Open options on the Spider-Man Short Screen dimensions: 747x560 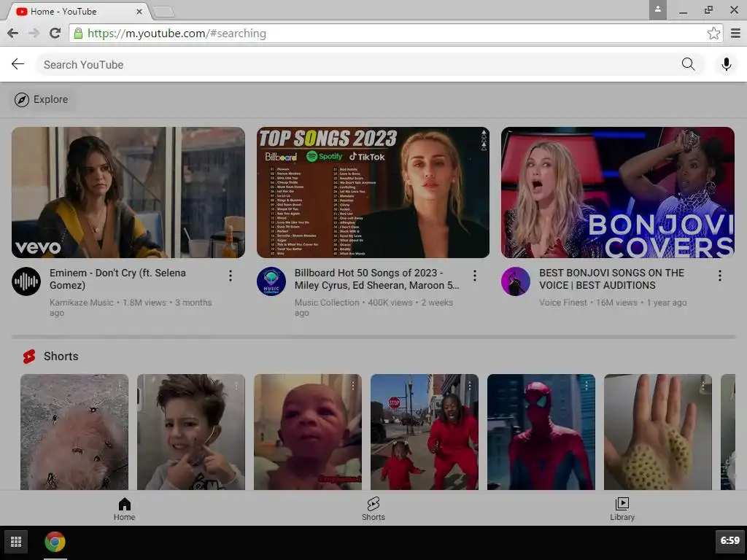pyautogui.click(x=587, y=385)
